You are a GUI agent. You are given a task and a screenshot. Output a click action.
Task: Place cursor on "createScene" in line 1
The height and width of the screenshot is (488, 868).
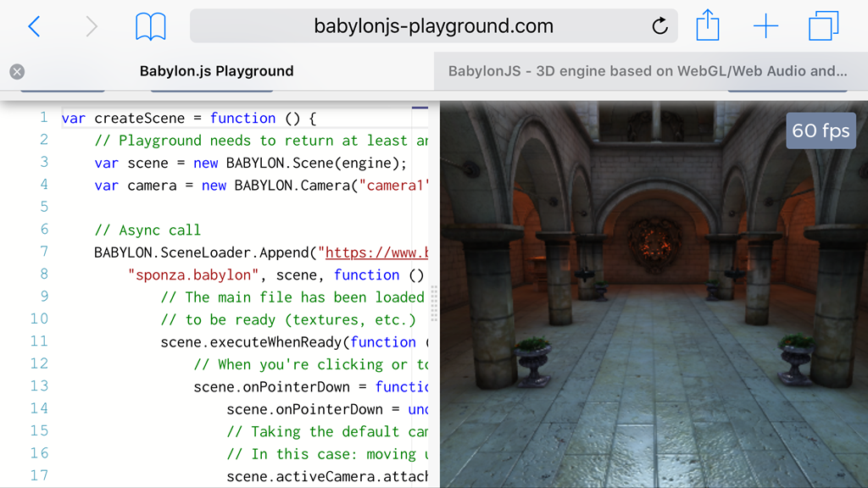click(x=140, y=119)
